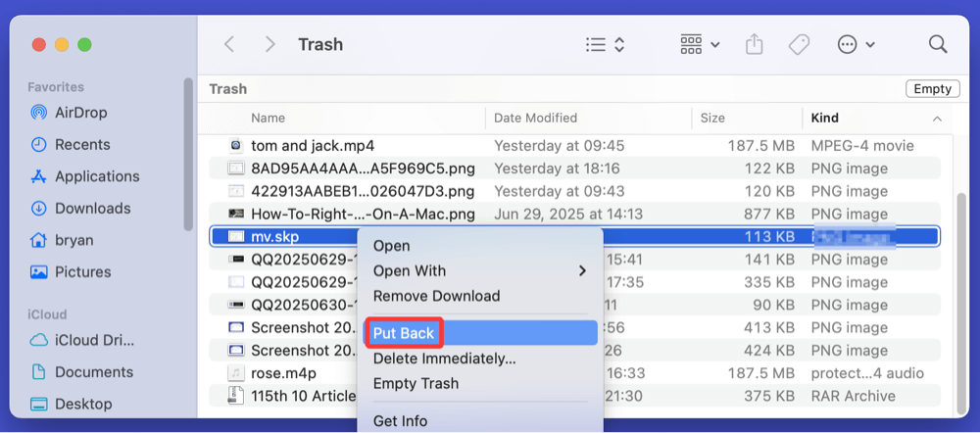Viewport: 980px width, 433px height.
Task: Click the MPEG-4 movie kind cell
Action: pos(862,146)
